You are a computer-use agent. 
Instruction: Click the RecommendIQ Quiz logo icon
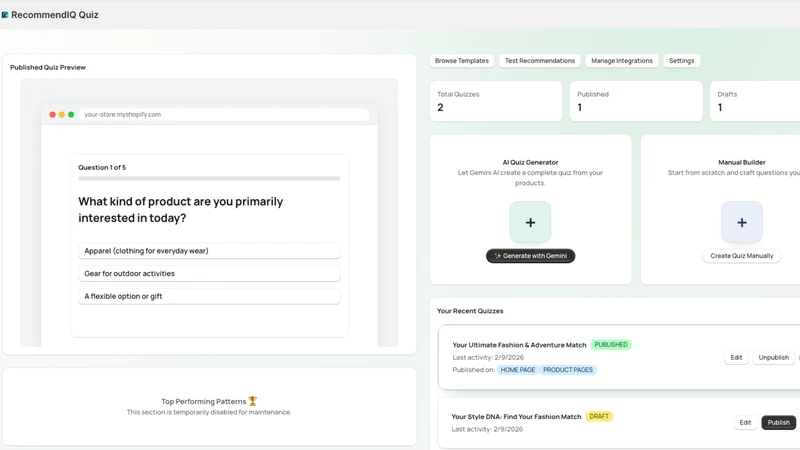(5, 15)
